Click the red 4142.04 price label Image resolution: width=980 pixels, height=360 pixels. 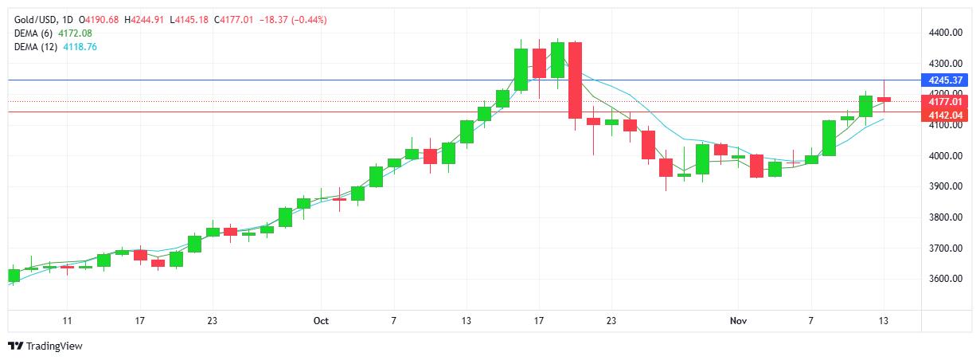tap(944, 115)
